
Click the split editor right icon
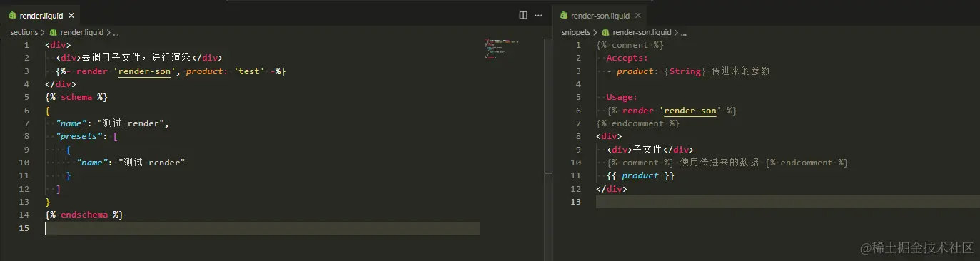click(x=523, y=15)
